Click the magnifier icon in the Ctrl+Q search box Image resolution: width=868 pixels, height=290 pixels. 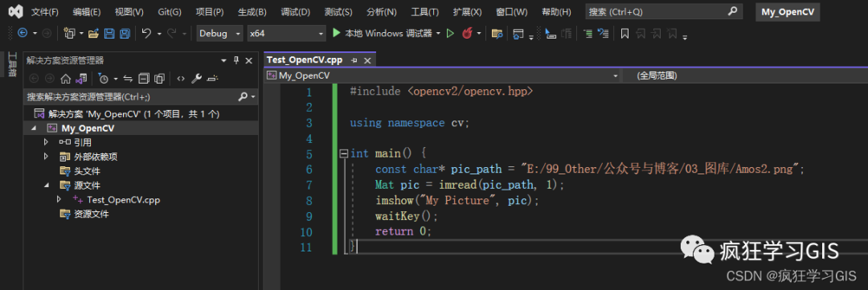pos(732,11)
